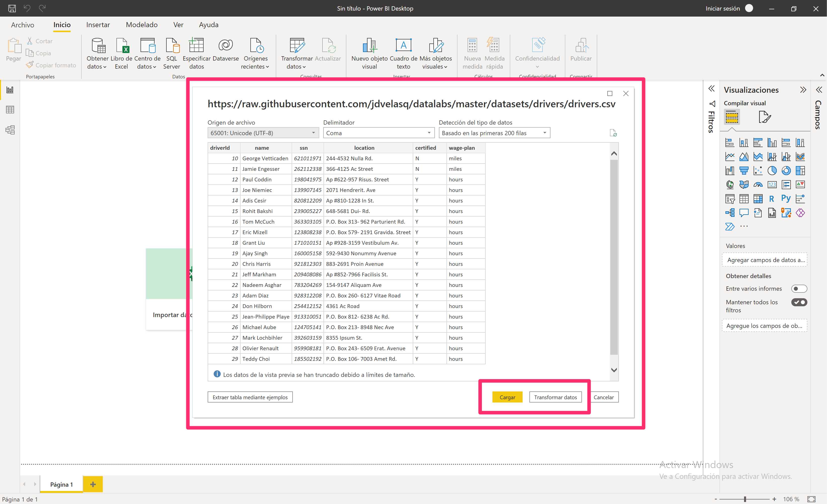Open SQL Server data source
Image resolution: width=827 pixels, height=504 pixels.
point(171,53)
